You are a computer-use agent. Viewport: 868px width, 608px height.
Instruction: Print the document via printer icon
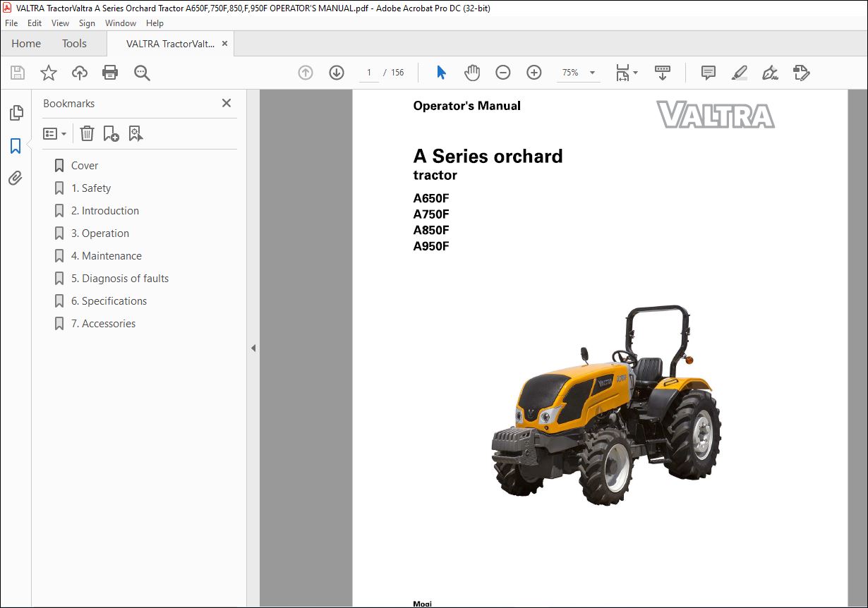(110, 73)
